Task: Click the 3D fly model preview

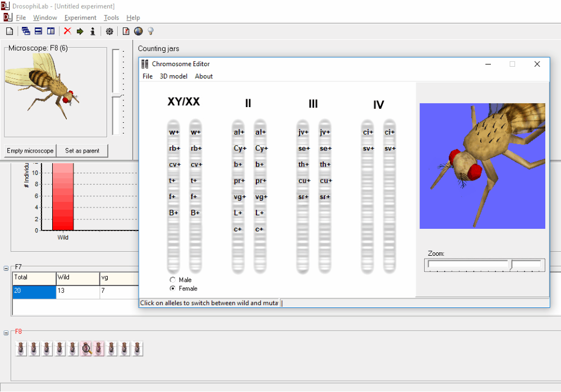Action: [482, 166]
